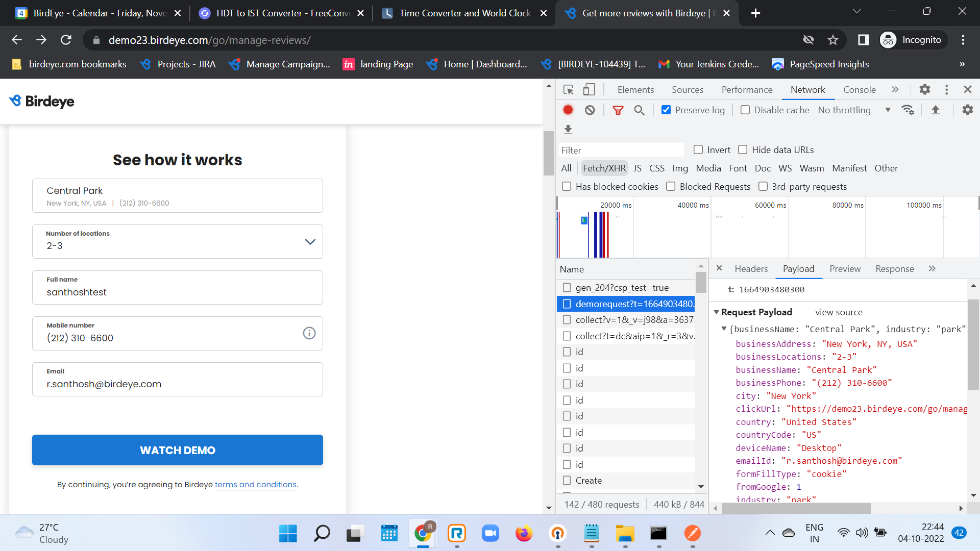The width and height of the screenshot is (980, 551).
Task: Switch to the Console tab
Action: [x=859, y=90]
